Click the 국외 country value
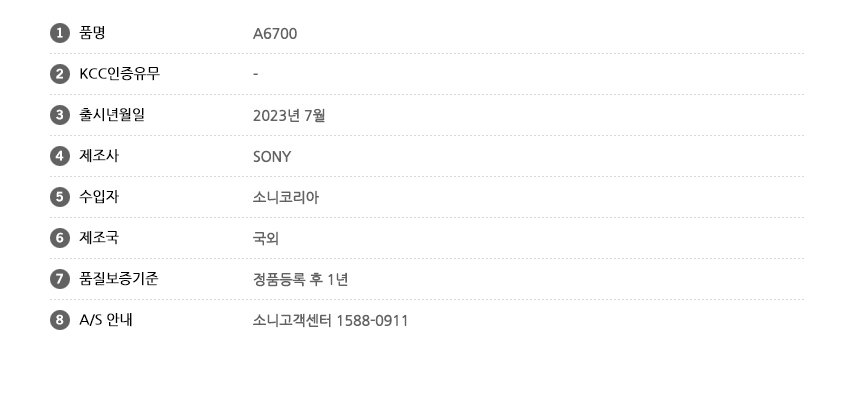 coord(267,238)
